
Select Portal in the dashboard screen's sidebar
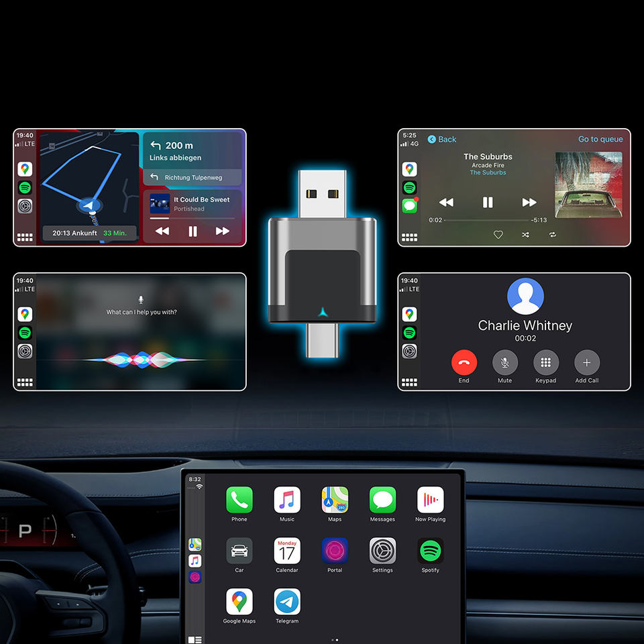195,577
